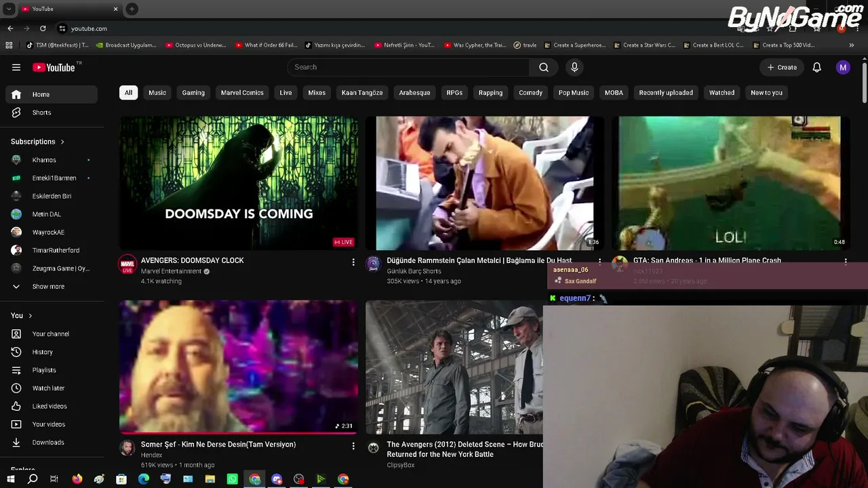
Task: Open Playlists in the sidebar
Action: coord(52,370)
